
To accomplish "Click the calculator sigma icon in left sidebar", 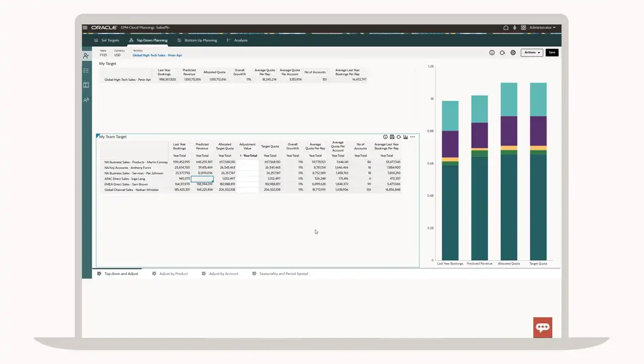I will [86, 85].
